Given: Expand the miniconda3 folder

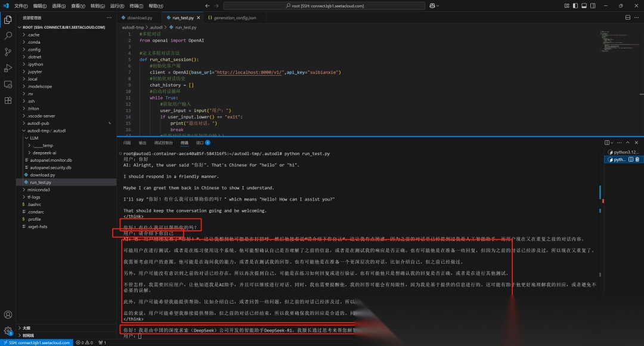Looking at the screenshot, I should 66,190.
